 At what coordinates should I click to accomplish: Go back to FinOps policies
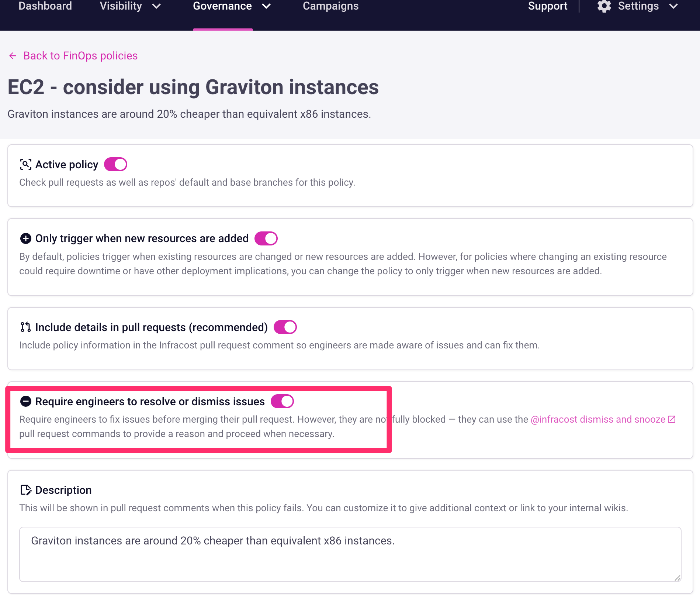coord(80,56)
